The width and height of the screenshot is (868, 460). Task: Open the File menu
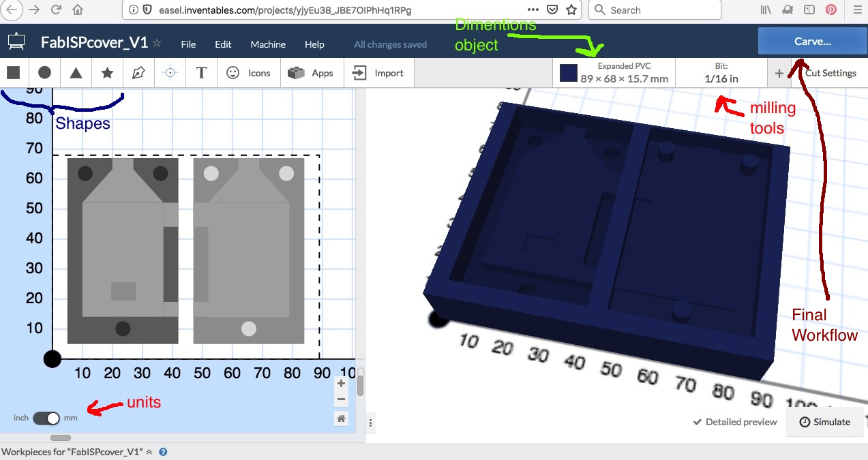tap(188, 44)
